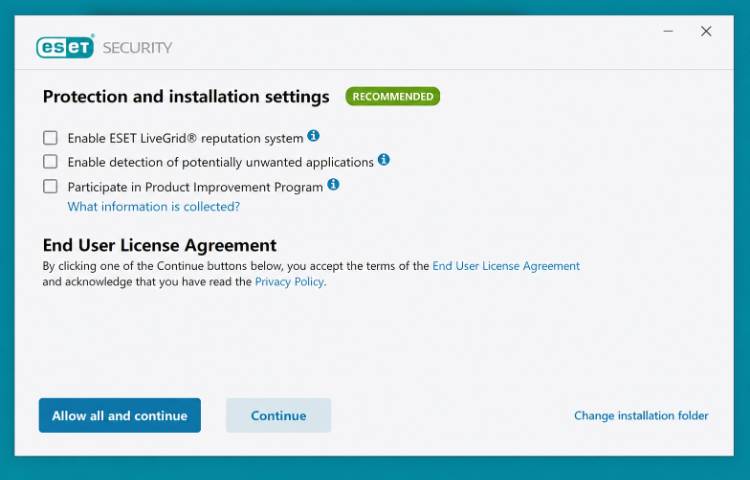Click the green RECOMMENDED badge
The height and width of the screenshot is (480, 750).
click(393, 97)
